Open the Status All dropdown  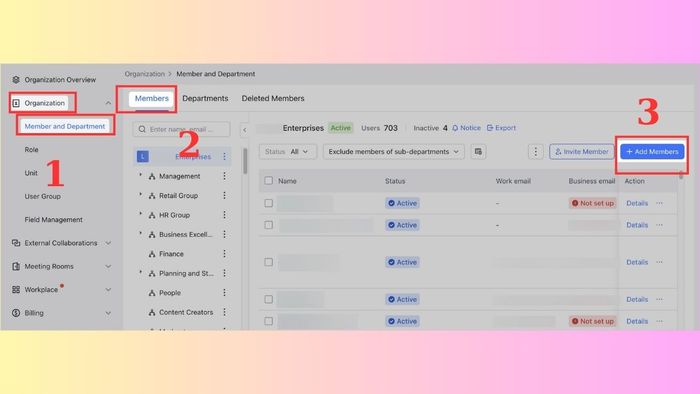288,152
